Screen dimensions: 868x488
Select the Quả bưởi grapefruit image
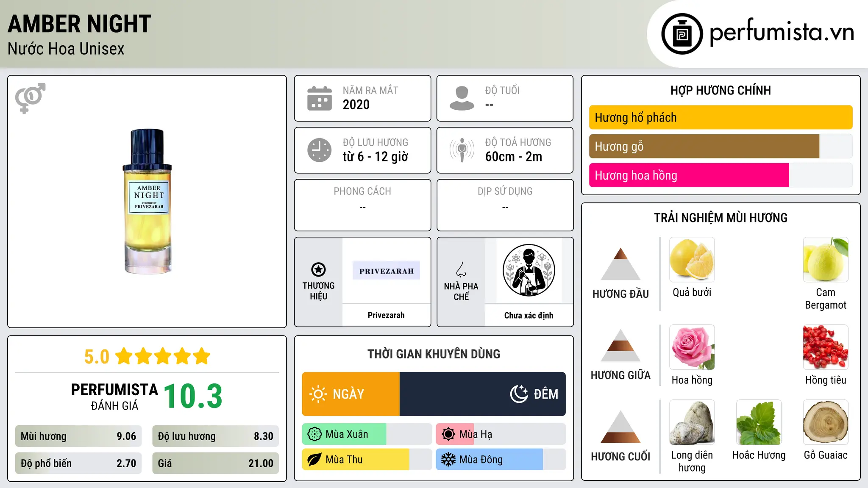[x=692, y=260]
